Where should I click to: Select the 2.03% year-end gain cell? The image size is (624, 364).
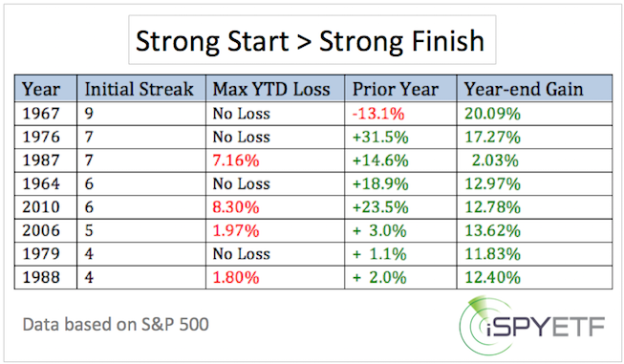coord(495,161)
